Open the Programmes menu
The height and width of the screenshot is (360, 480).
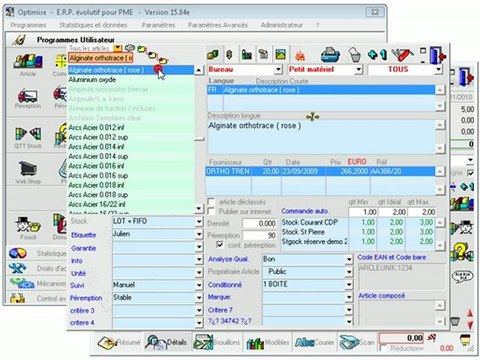[x=28, y=25]
